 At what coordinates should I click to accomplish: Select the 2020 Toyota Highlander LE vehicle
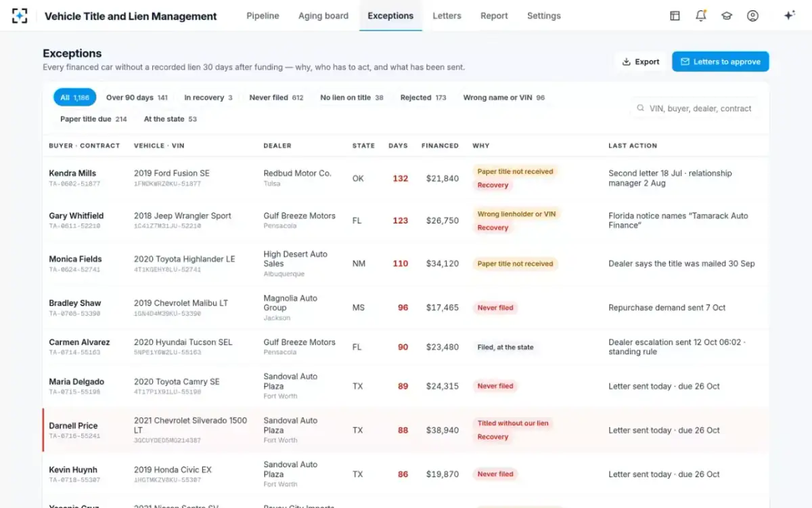pyautogui.click(x=185, y=259)
